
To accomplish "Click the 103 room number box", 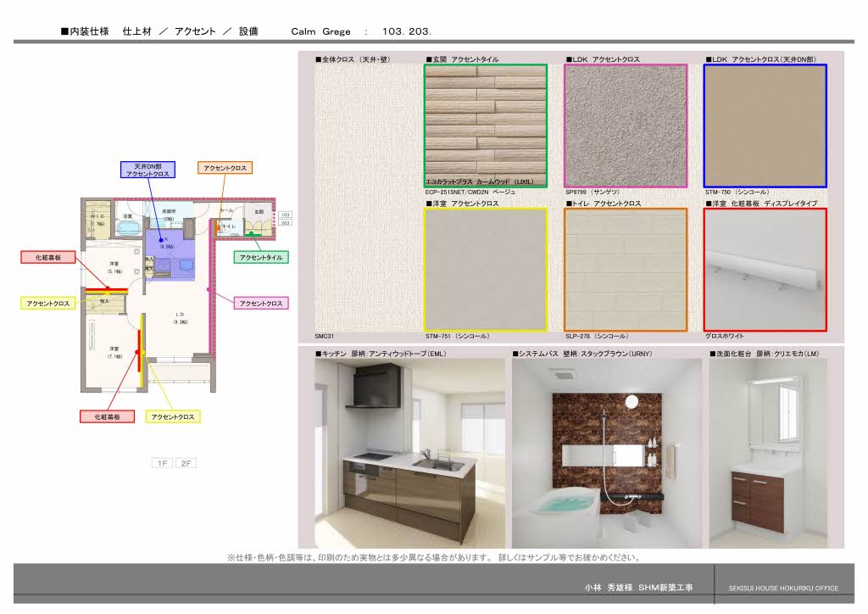I will tap(285, 215).
